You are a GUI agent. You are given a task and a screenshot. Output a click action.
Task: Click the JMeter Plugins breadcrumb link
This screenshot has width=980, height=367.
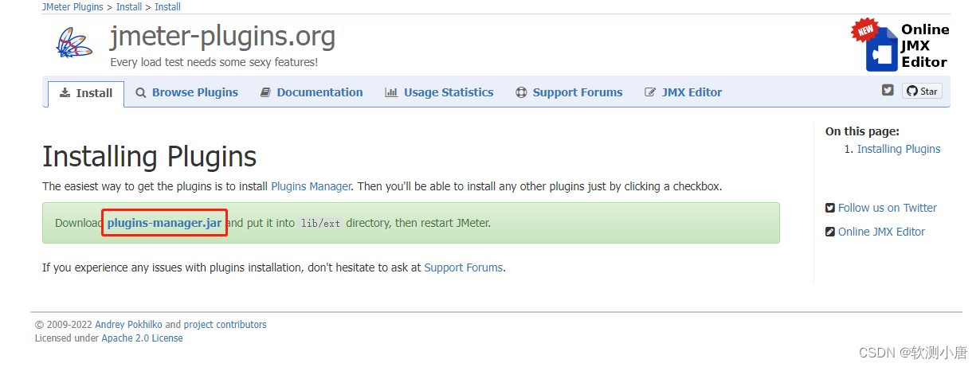tap(73, 7)
